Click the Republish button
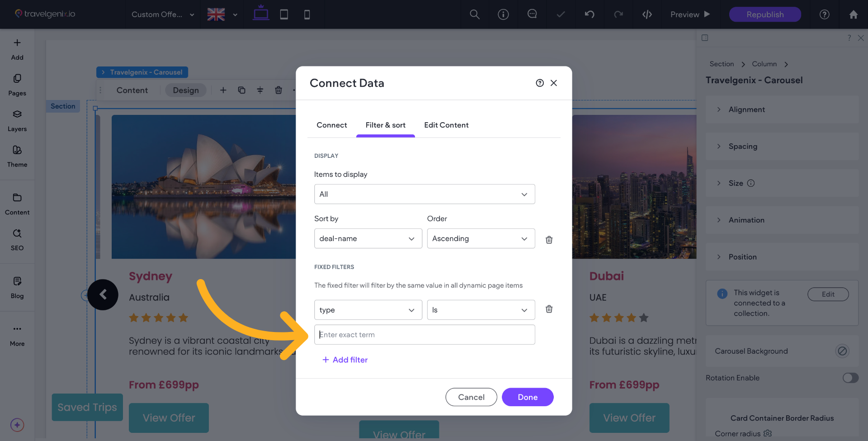Viewport: 868px width, 441px height. coord(765,14)
